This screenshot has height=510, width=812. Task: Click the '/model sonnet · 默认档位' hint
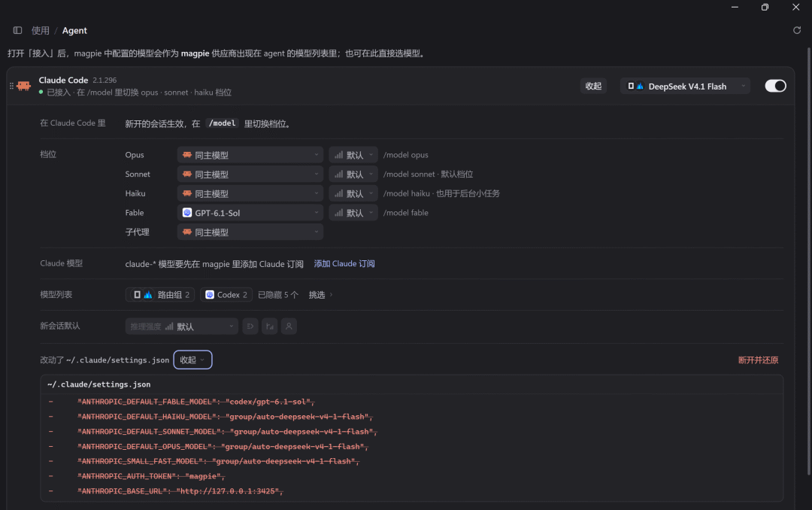click(x=429, y=175)
